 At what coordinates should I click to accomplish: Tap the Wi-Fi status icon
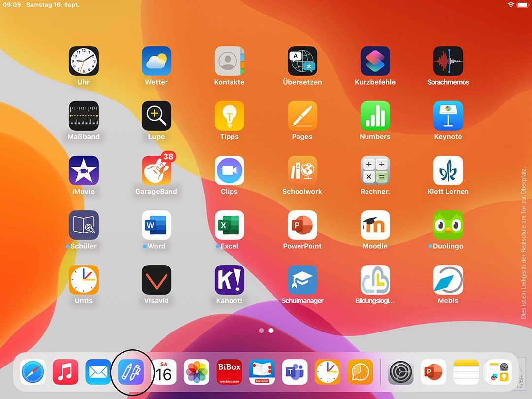(511, 5)
